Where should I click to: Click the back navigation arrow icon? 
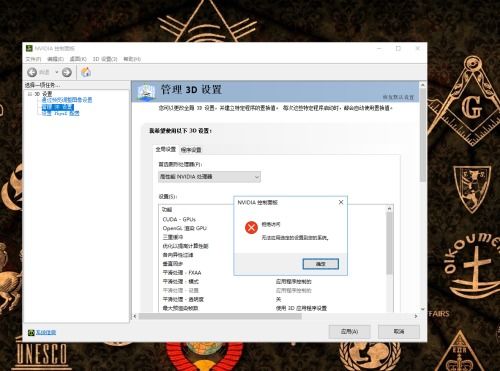click(x=32, y=72)
